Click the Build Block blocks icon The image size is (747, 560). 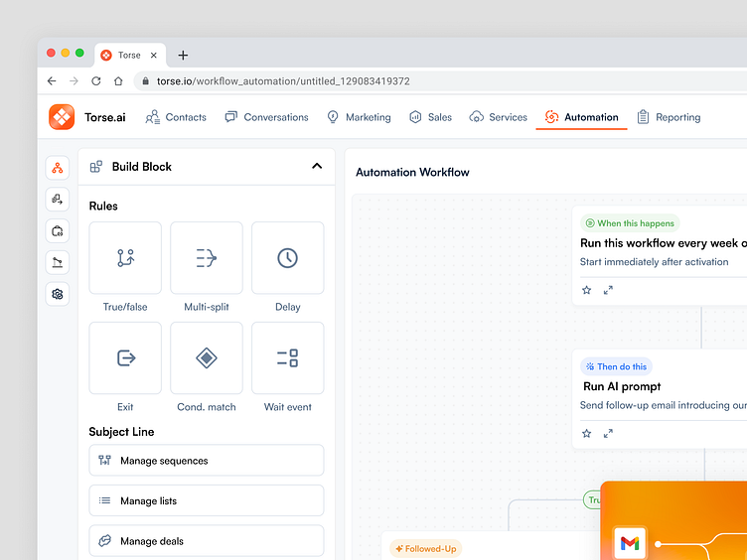pyautogui.click(x=95, y=166)
